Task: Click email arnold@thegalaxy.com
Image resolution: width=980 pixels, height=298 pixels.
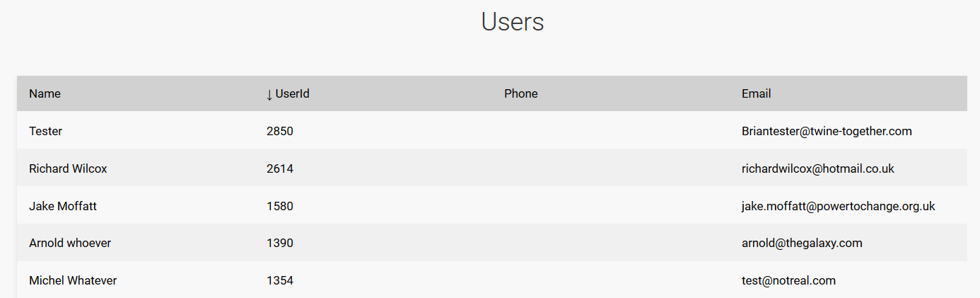Action: [x=802, y=243]
